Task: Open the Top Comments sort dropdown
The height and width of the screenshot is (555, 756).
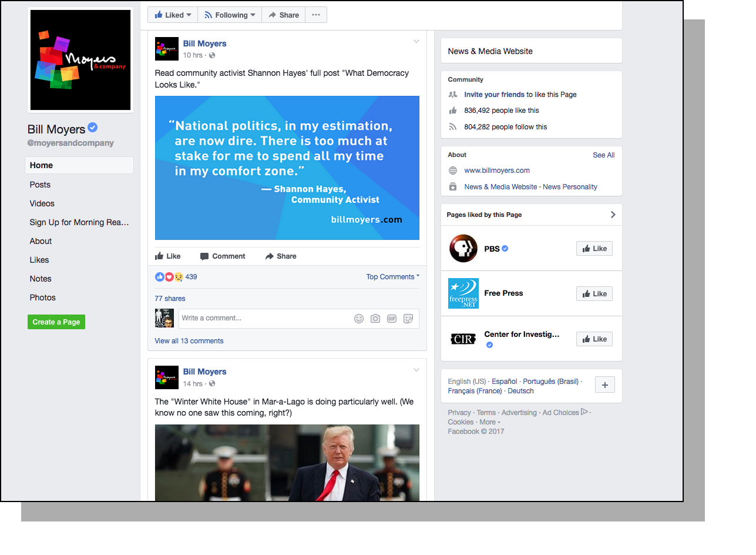Action: point(393,277)
